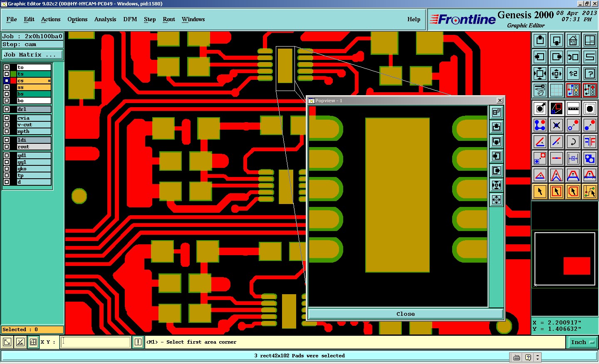Click the green color swatch of ts layer
This screenshot has height=364, width=599.
(x=13, y=74)
